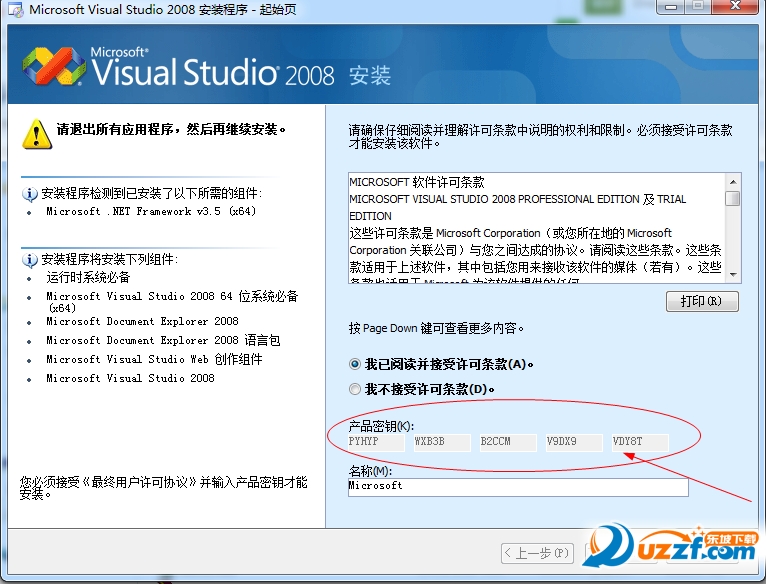766x584 pixels.
Task: Click the 'Microsoft Document Explorer 2008' item
Action: (142, 322)
